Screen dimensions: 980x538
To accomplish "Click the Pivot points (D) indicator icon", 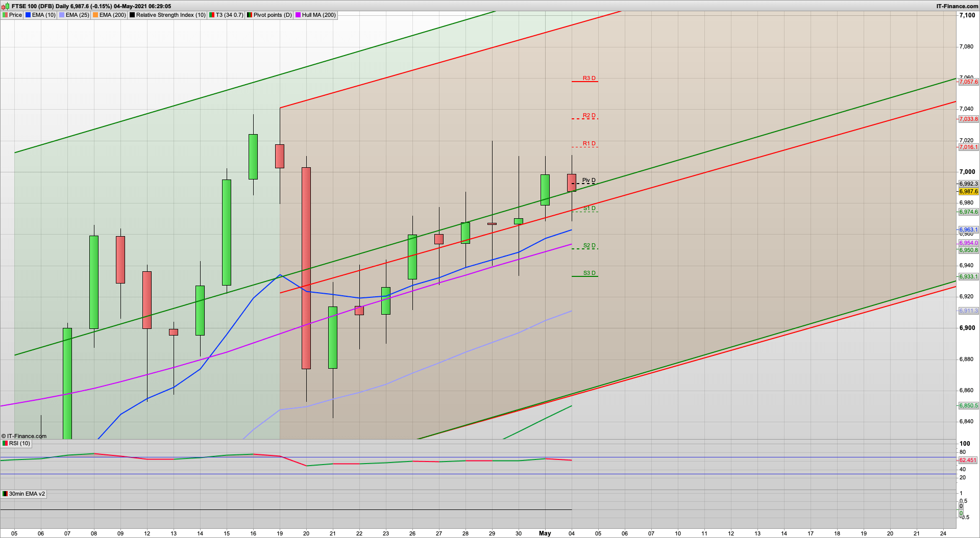I will [x=249, y=15].
